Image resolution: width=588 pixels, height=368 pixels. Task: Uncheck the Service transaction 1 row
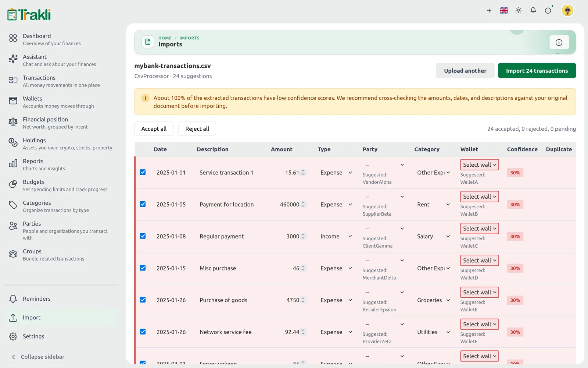tap(143, 172)
